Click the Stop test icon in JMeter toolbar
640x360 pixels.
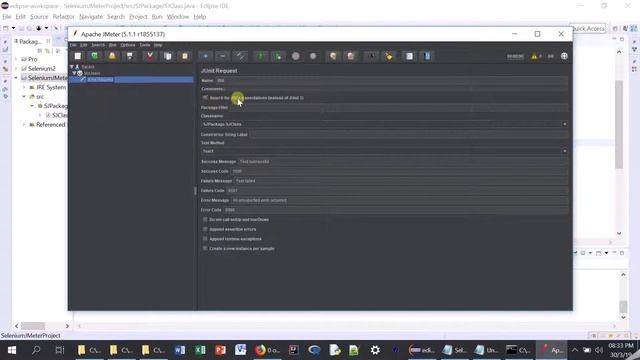click(x=296, y=56)
